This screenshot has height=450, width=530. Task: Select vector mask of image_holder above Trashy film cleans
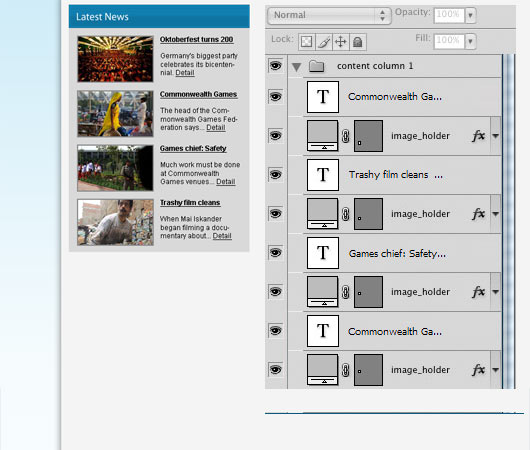[368, 136]
